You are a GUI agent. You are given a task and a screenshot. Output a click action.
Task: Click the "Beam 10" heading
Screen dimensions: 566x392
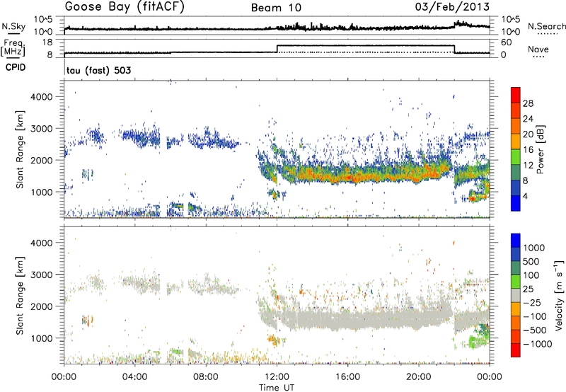point(276,8)
